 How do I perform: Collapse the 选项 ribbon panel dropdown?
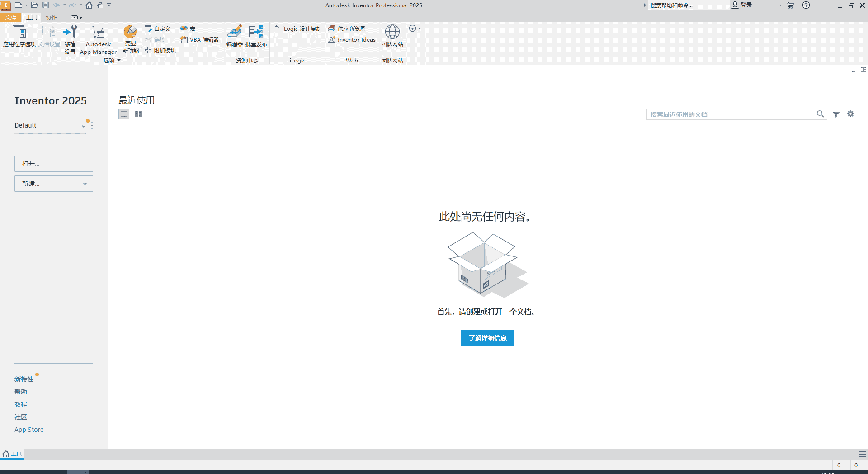point(119,60)
